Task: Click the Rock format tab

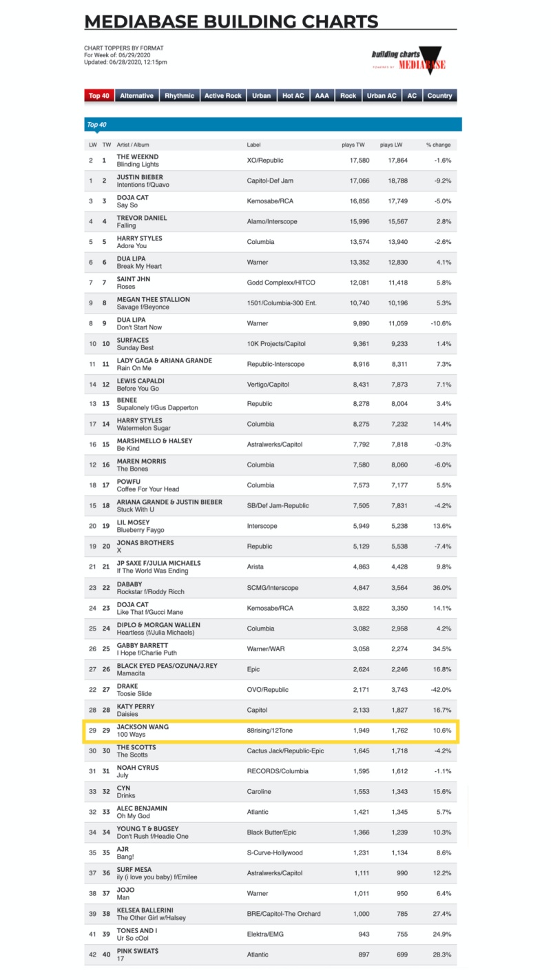Action: click(349, 96)
